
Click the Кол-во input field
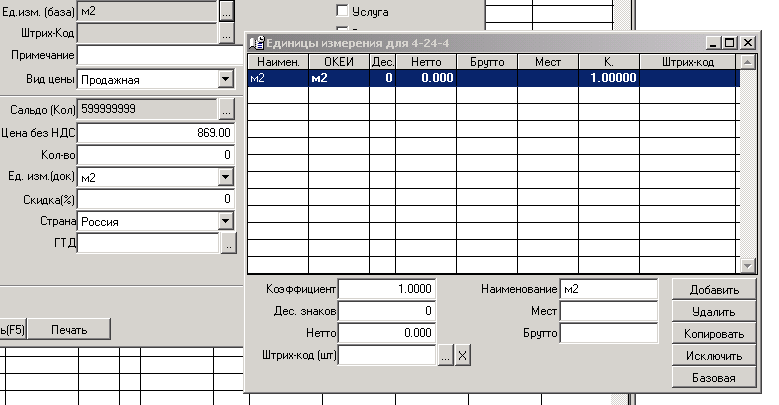[x=156, y=155]
